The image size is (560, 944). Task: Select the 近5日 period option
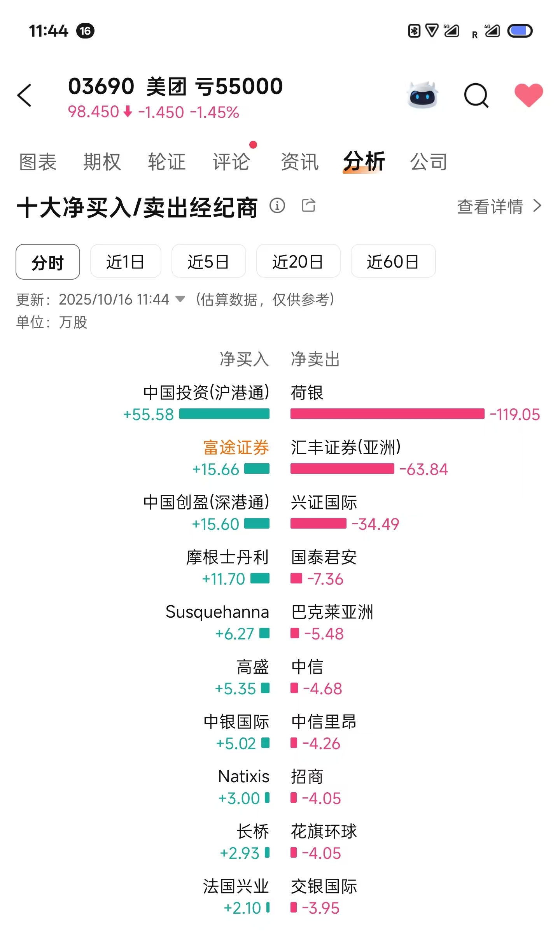coord(208,261)
